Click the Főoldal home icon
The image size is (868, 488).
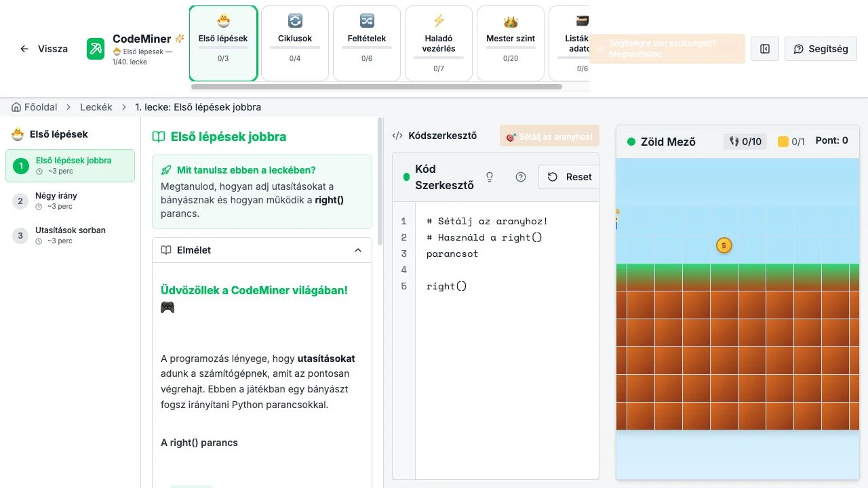coord(16,107)
